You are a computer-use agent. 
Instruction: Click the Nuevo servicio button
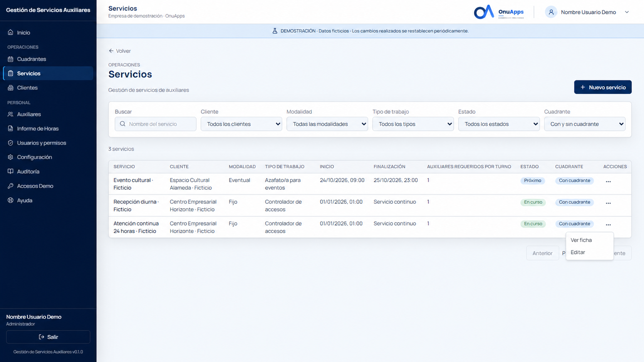pos(603,87)
